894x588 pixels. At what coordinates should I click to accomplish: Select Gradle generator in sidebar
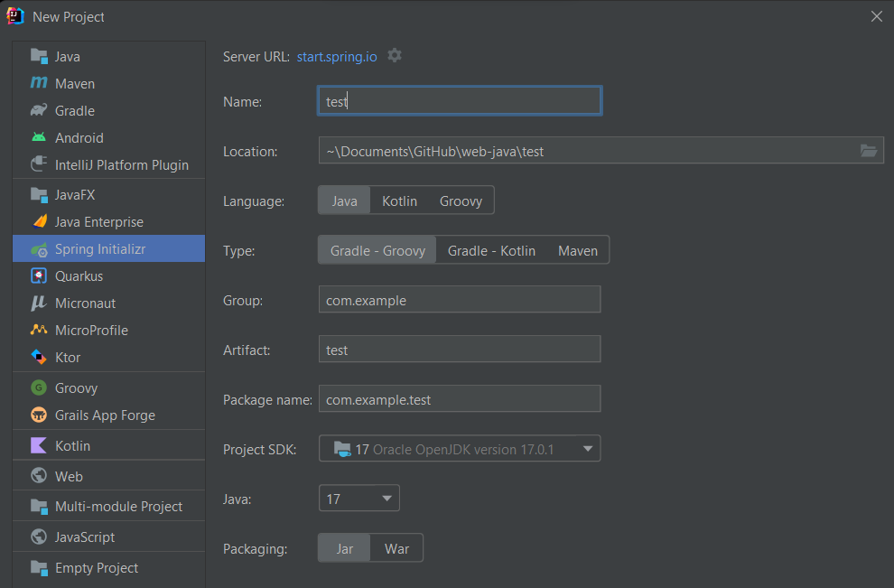pos(109,110)
